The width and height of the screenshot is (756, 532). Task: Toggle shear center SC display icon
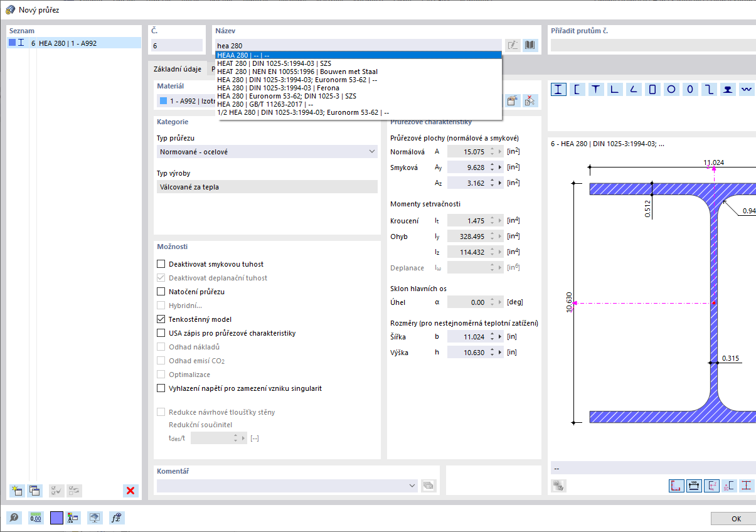click(x=729, y=486)
